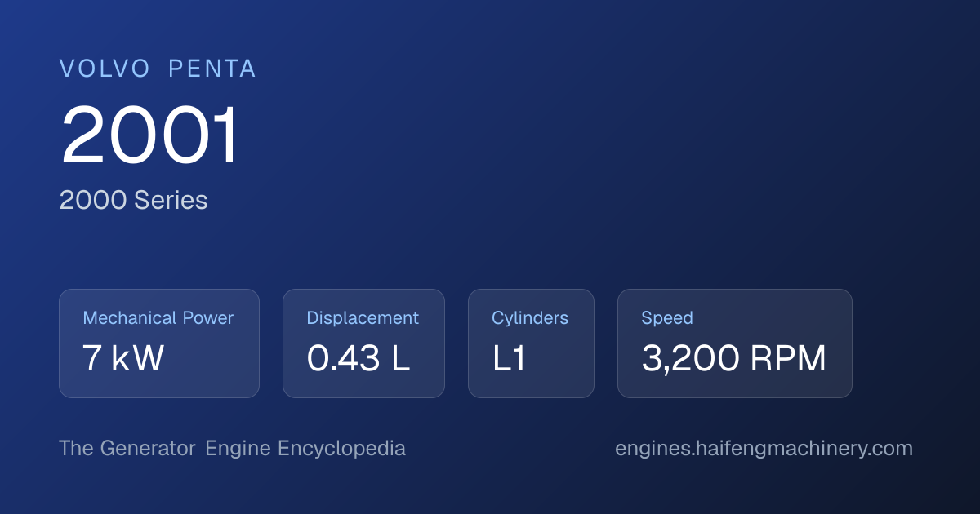The width and height of the screenshot is (980, 514).
Task: Click the VOLVO PENTA brand label
Action: tap(158, 69)
